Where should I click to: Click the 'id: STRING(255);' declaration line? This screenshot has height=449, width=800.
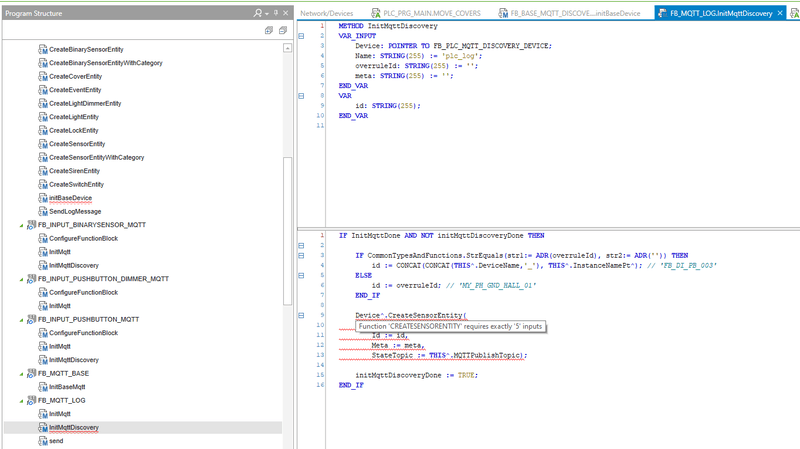388,106
